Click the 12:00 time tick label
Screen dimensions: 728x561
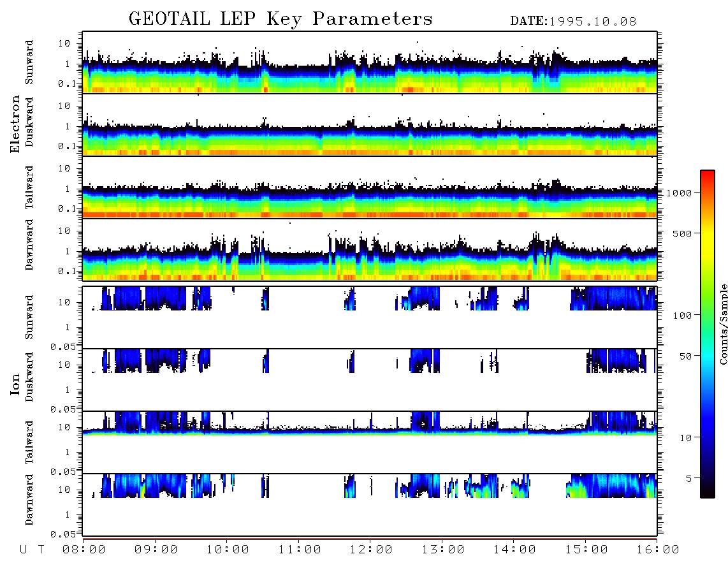[x=371, y=550]
